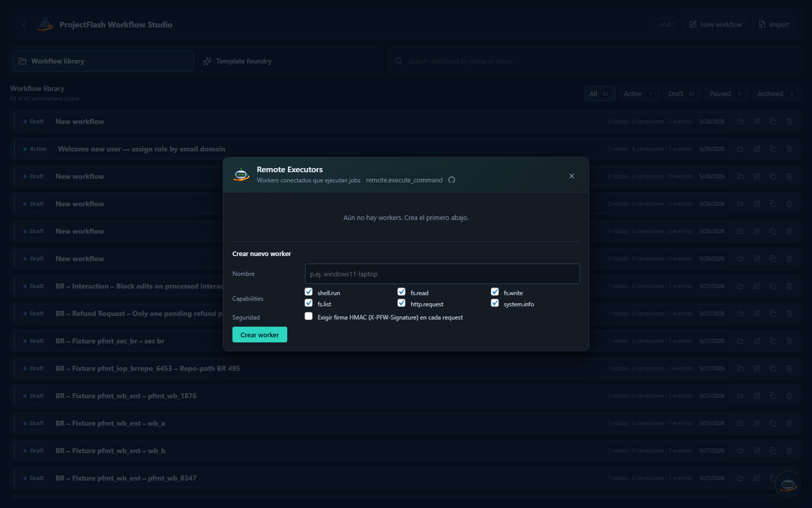Screen dimensions: 812x508
Task: Uncheck the fs.list capability
Action: pyautogui.click(x=309, y=303)
